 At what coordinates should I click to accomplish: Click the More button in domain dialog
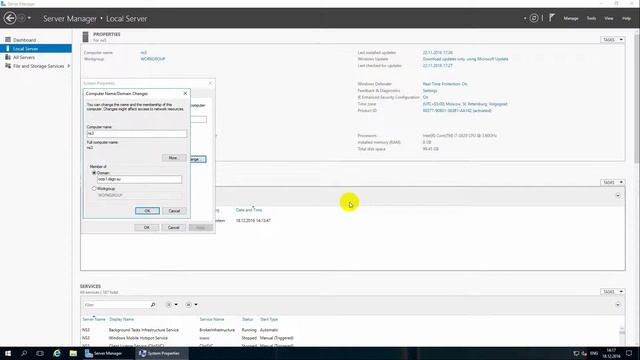click(173, 158)
